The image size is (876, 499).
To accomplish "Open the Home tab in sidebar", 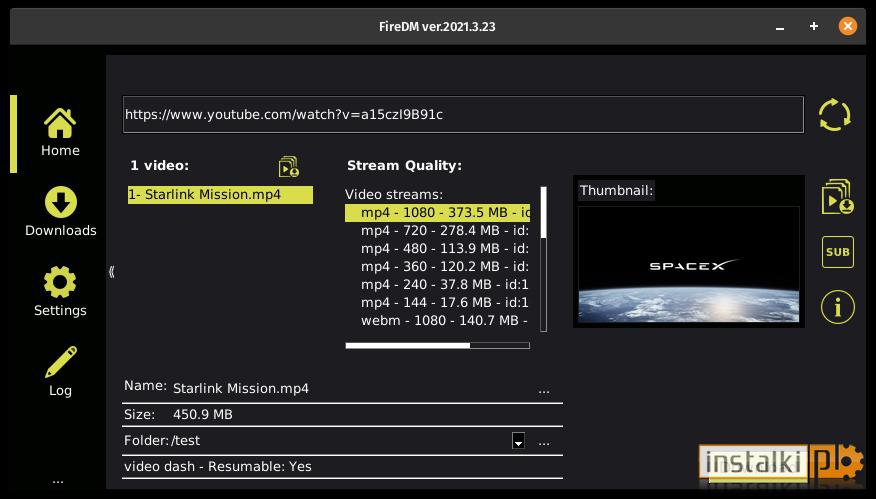I will click(60, 132).
